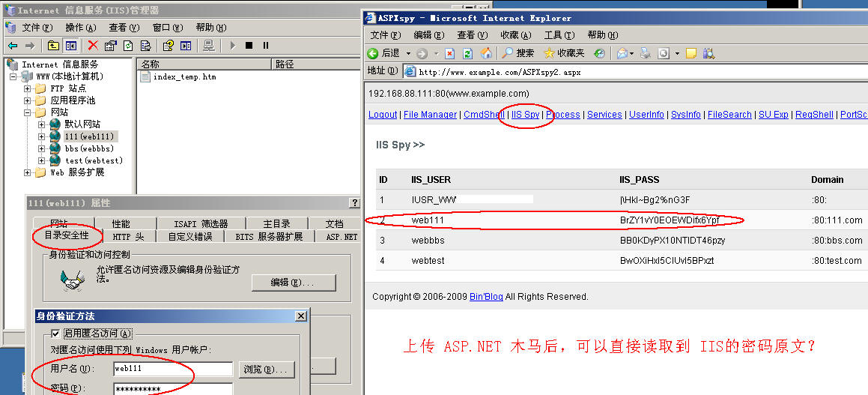The image size is (868, 395).
Task: Open Properties icon in IIS Manager toolbar
Action: tap(111, 46)
